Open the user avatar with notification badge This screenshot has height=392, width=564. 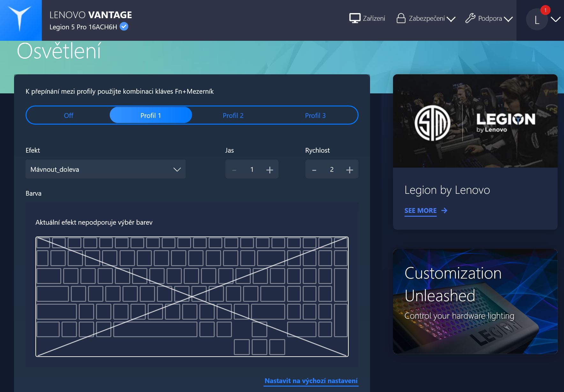point(537,20)
